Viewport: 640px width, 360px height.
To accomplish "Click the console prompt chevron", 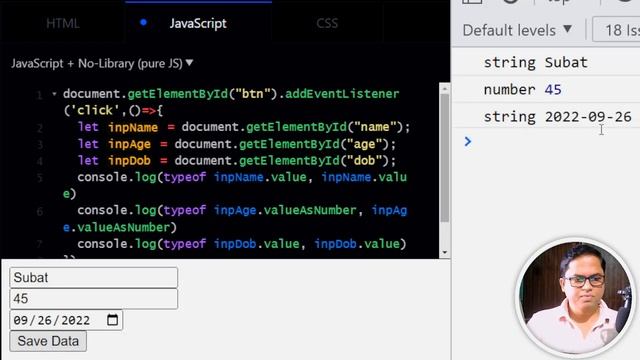I will coord(468,142).
